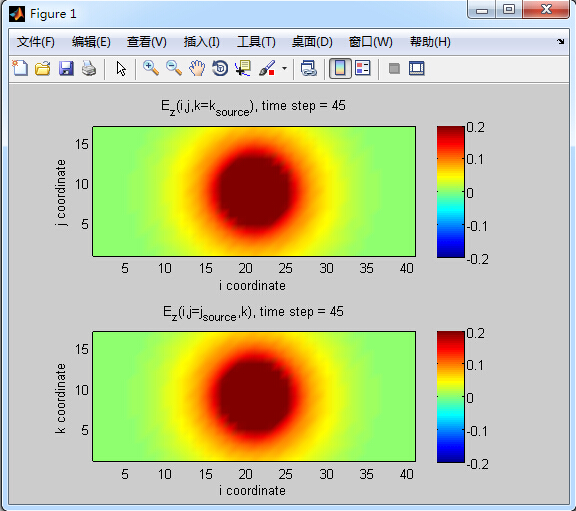Image resolution: width=576 pixels, height=511 pixels.
Task: Open the 工具(T) menu
Action: tap(256, 42)
